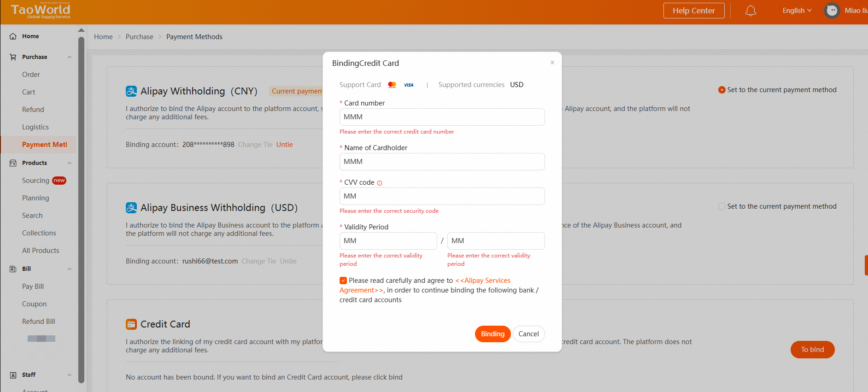
Task: Click Change Tie for Alipay CNY account
Action: [255, 145]
